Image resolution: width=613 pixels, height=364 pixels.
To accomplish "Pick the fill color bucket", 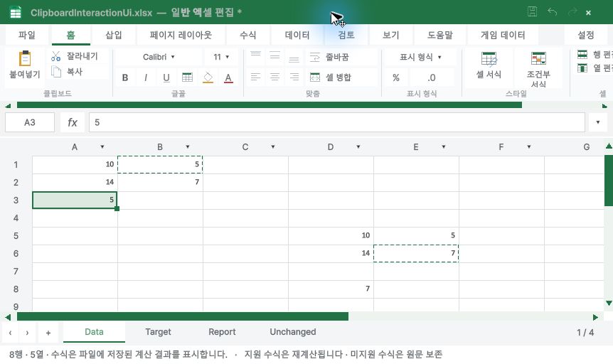I will 208,77.
